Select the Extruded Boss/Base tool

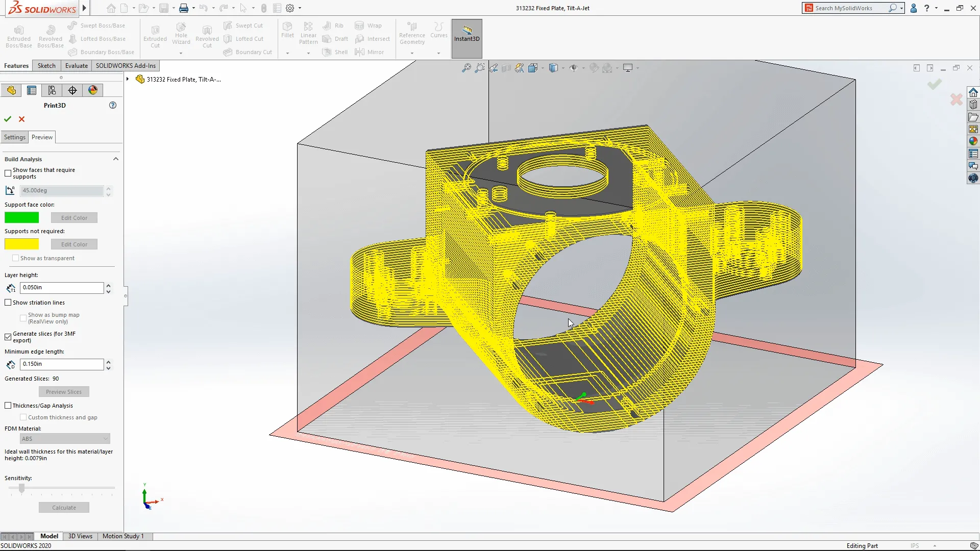point(18,35)
